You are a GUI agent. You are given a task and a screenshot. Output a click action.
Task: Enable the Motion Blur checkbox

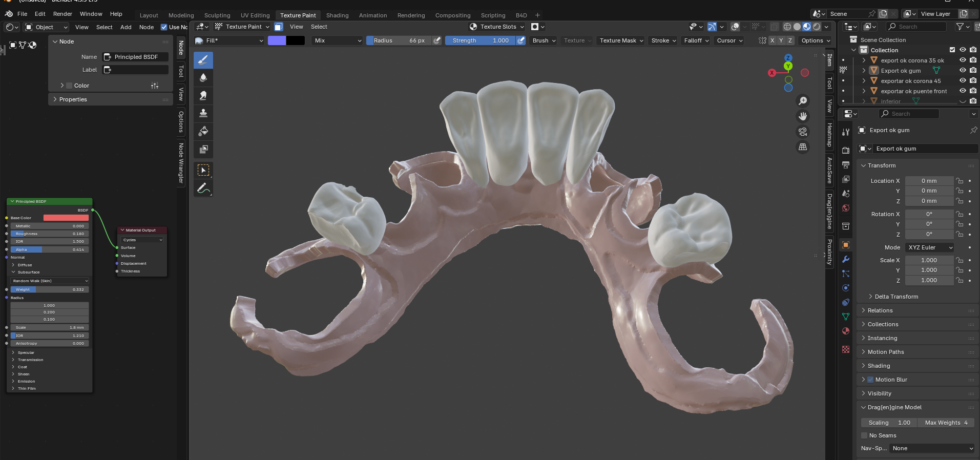[870, 380]
